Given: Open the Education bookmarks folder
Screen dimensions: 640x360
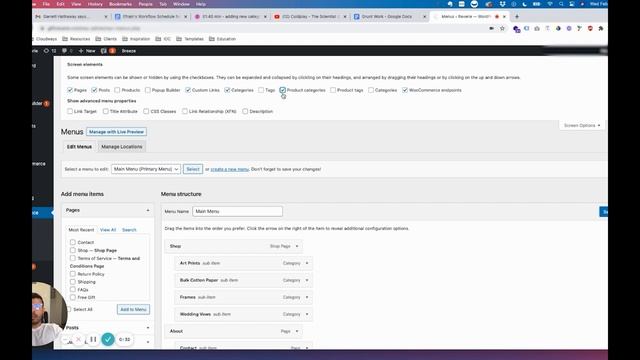Looking at the screenshot, I should tap(222, 39).
